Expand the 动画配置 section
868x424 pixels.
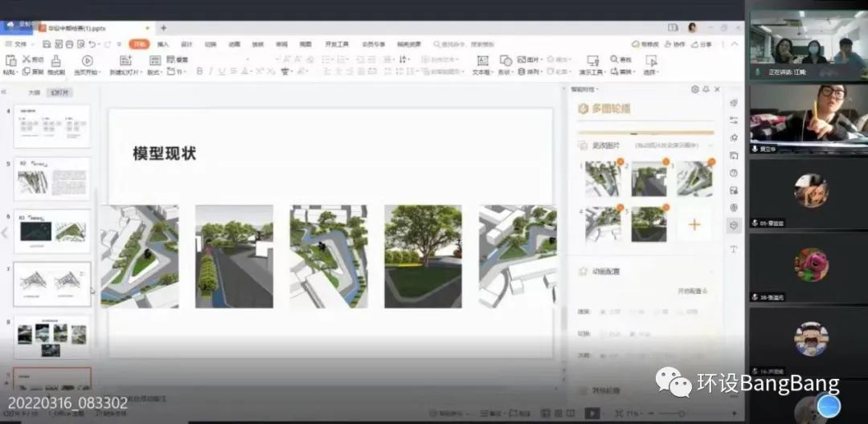click(x=607, y=271)
